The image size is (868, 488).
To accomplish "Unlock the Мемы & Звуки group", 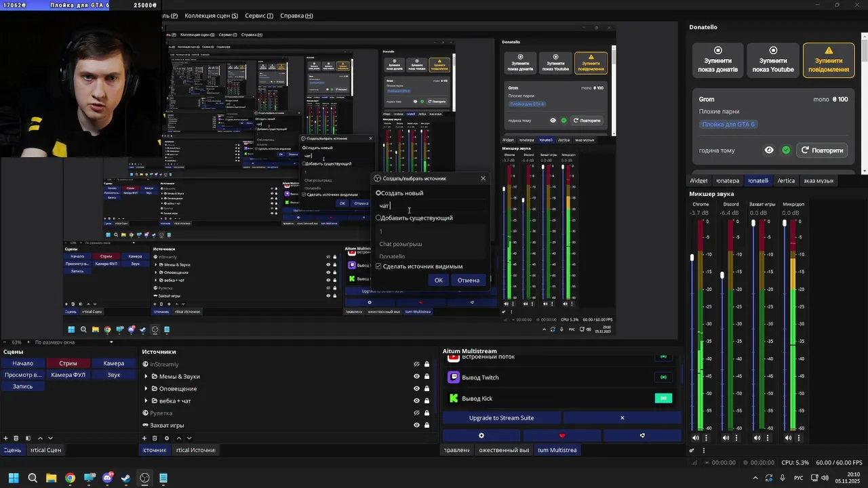I will pos(427,377).
